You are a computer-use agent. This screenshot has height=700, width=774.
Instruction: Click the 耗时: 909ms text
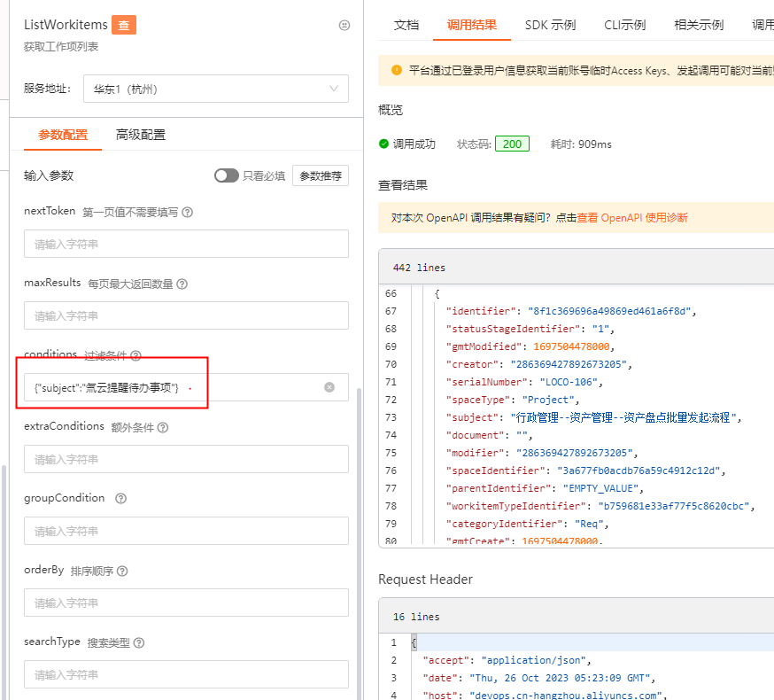tap(581, 144)
